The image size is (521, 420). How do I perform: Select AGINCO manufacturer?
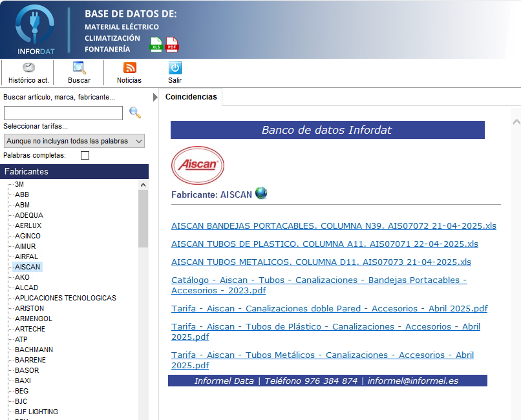click(28, 236)
